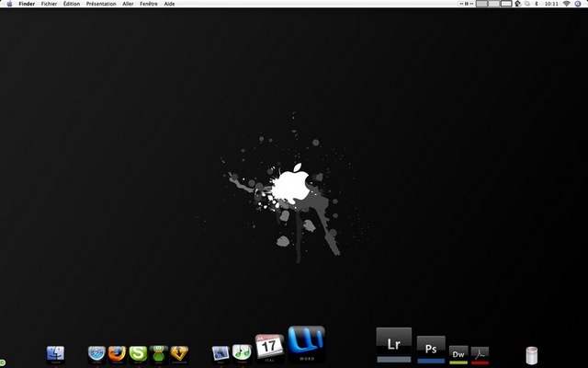Open Dreamweaver (Dw) from the dock

click(458, 355)
